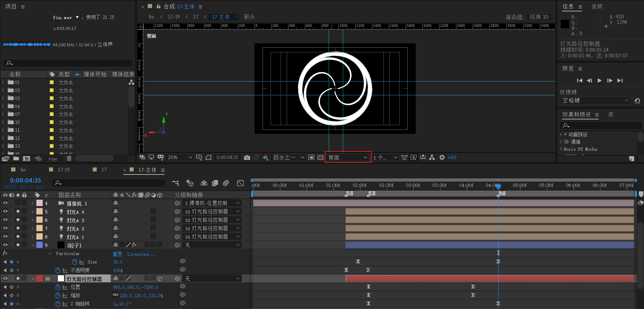644x309 pixels.
Task: Hide the 摄像机 1 layer eye
Action: (x=5, y=203)
